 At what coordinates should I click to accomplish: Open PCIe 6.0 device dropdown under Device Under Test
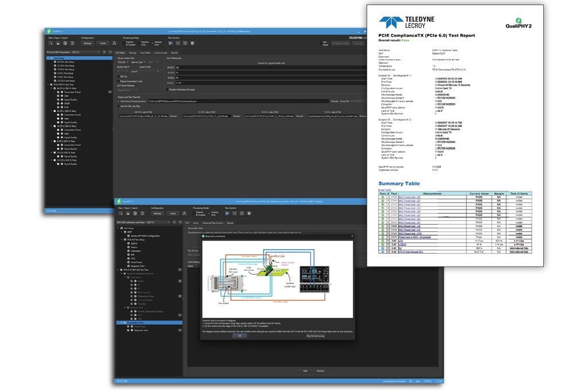coord(123,62)
